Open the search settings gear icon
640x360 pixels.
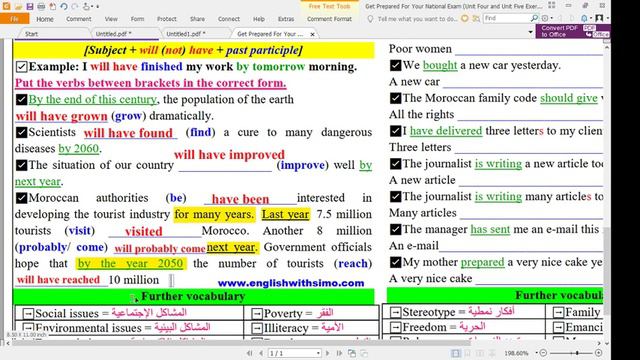point(545,18)
